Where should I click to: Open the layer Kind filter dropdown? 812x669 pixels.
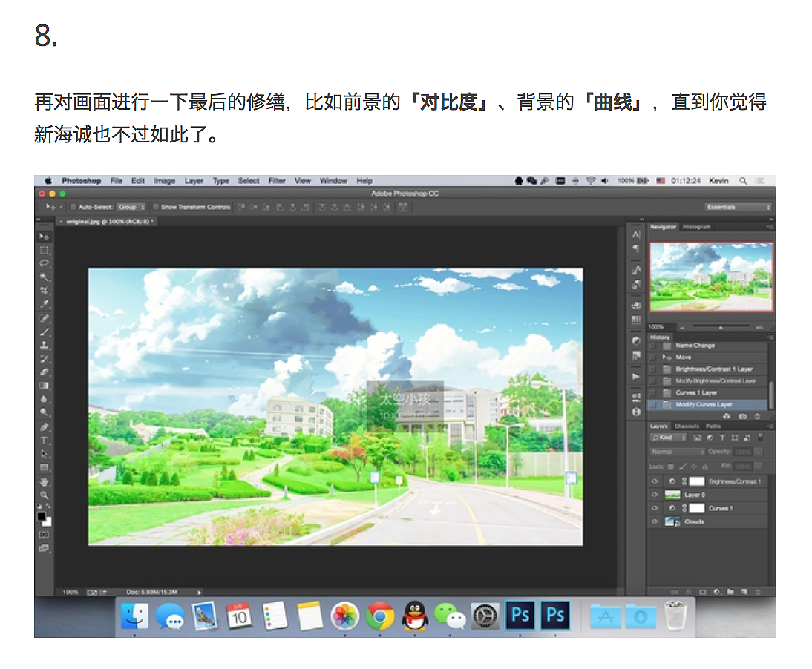pyautogui.click(x=669, y=438)
